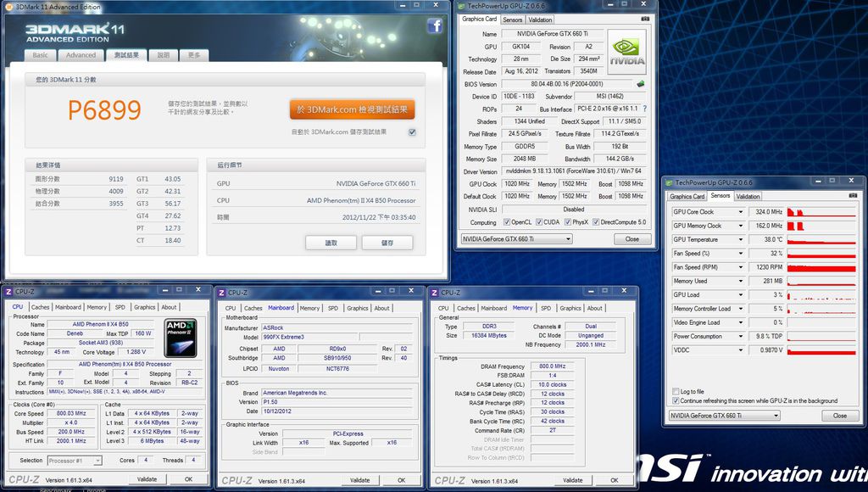Open the results (測試結果) tab in 3DMark 11
This screenshot has width=868, height=492.
coord(126,55)
